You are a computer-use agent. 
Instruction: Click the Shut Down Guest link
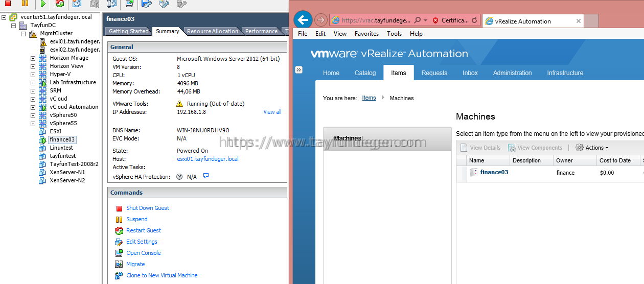pyautogui.click(x=148, y=208)
